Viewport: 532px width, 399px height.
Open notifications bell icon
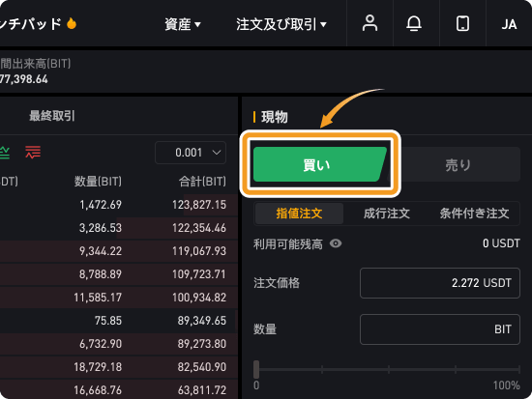[414, 23]
